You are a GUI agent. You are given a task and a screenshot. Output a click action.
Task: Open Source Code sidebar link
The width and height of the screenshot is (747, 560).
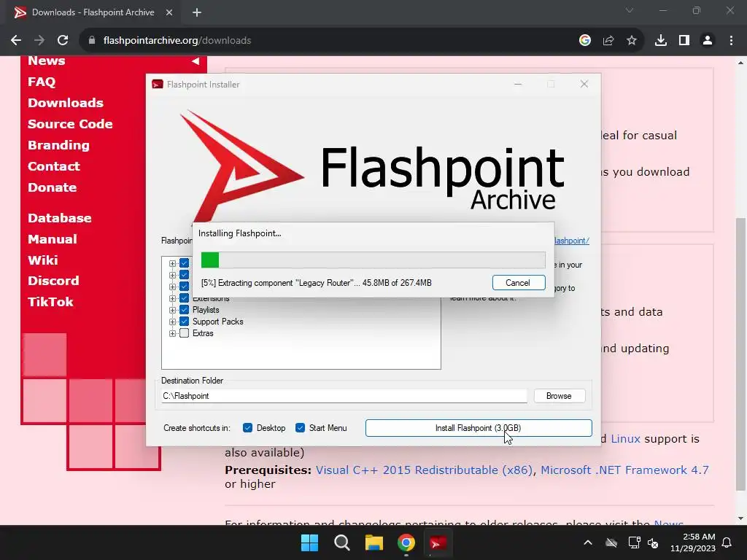pos(70,124)
